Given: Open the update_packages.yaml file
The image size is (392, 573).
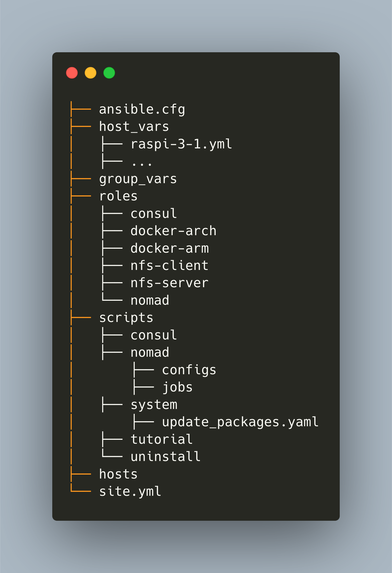Looking at the screenshot, I should 240,422.
